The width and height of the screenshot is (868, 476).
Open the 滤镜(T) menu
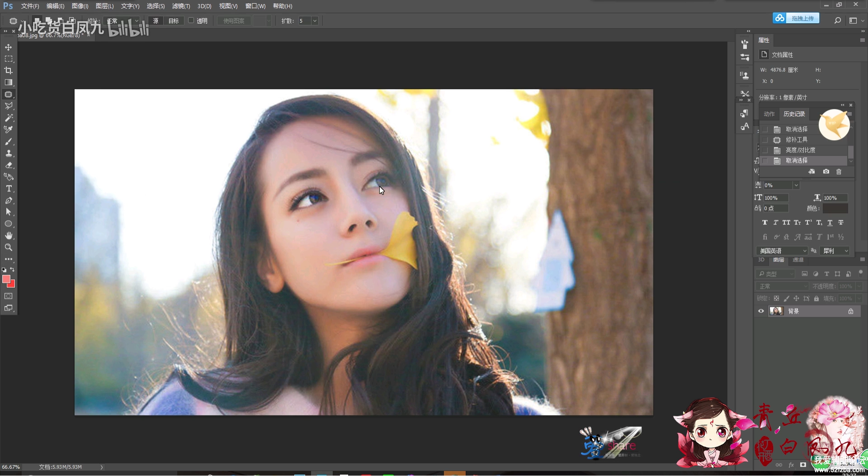181,6
